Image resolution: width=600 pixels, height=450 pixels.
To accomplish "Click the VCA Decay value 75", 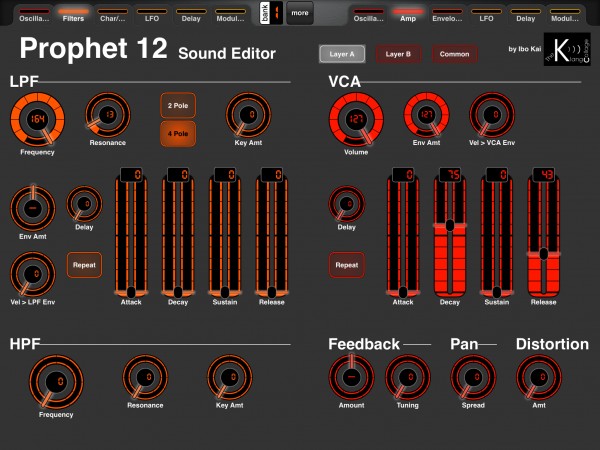I will click(x=450, y=174).
